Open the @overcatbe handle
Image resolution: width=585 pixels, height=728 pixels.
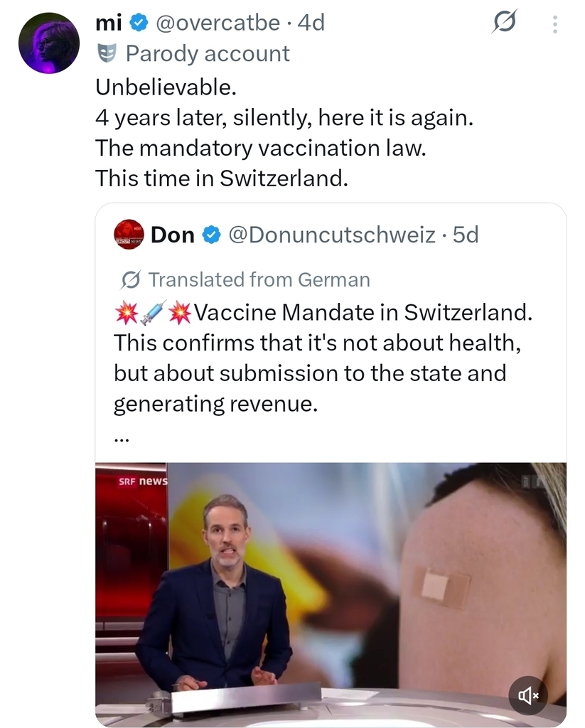pyautogui.click(x=217, y=23)
